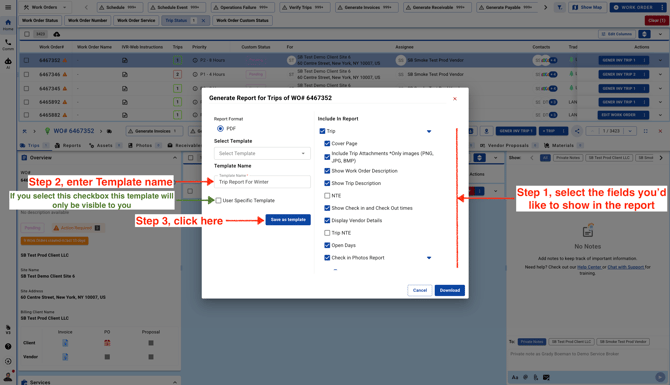Click the fullscreen expand icon near pagination

[646, 131]
